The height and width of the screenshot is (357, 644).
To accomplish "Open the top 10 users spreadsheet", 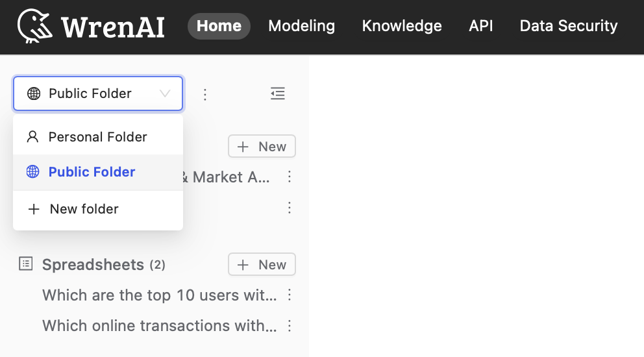I will [x=159, y=295].
